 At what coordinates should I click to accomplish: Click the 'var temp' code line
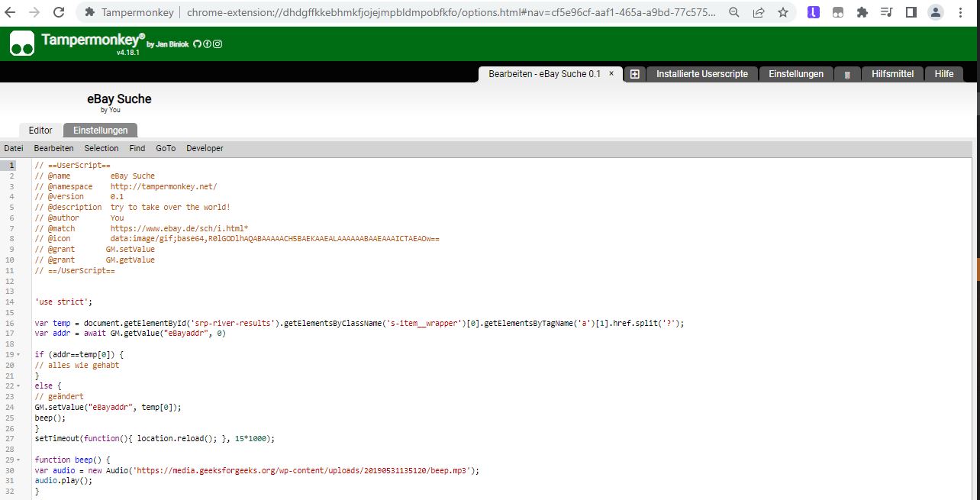tap(359, 323)
